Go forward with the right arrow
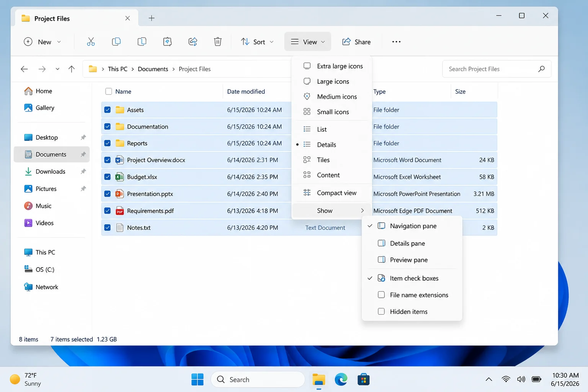Image resolution: width=588 pixels, height=392 pixels. [x=42, y=69]
